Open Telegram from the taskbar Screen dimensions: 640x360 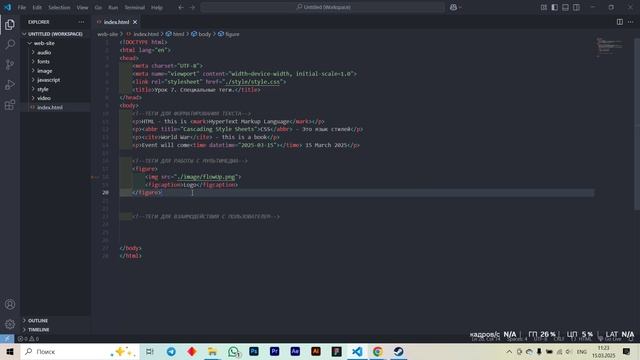point(171,351)
